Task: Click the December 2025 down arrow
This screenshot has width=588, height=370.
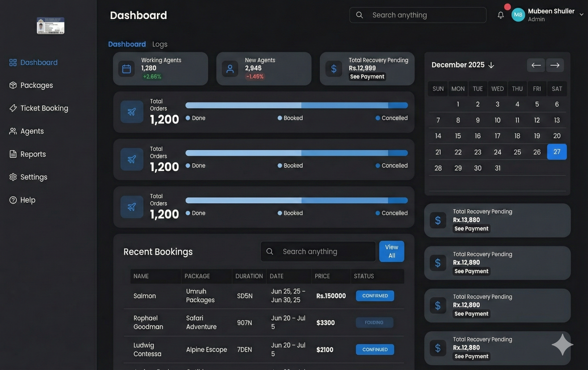Action: (x=491, y=65)
